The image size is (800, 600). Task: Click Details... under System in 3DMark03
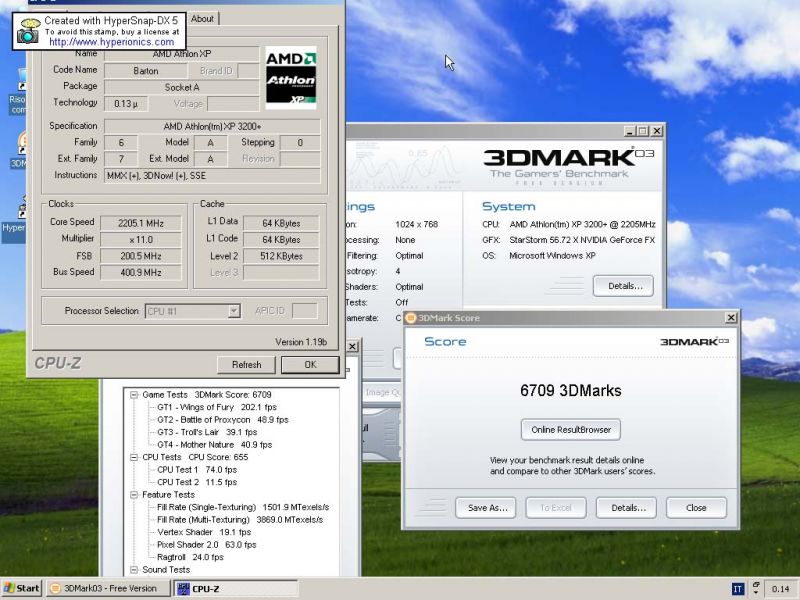623,286
